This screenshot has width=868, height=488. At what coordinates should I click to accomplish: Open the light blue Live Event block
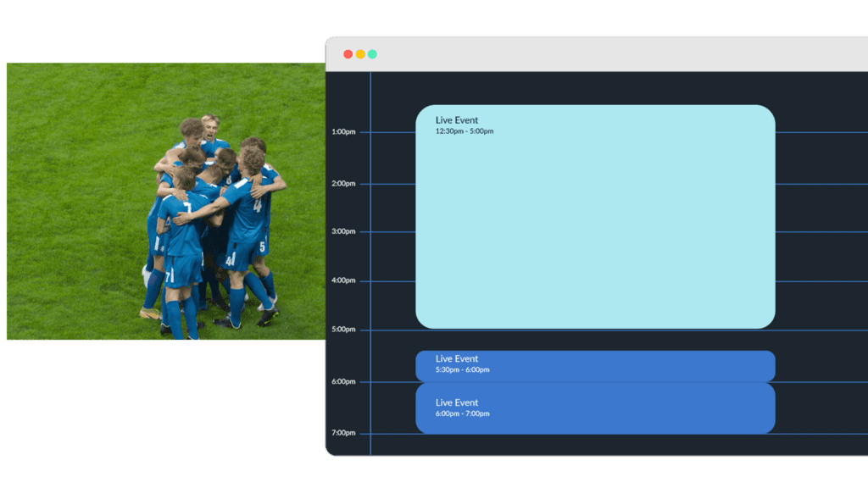[x=595, y=229]
